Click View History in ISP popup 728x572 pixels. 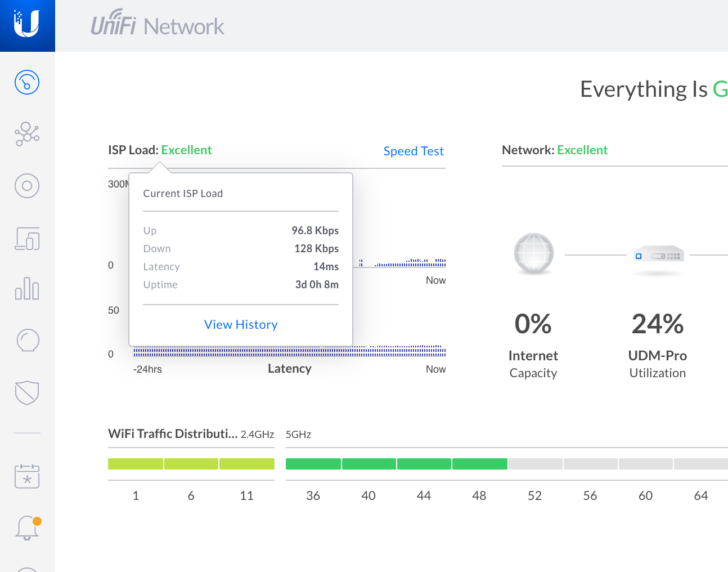[241, 324]
